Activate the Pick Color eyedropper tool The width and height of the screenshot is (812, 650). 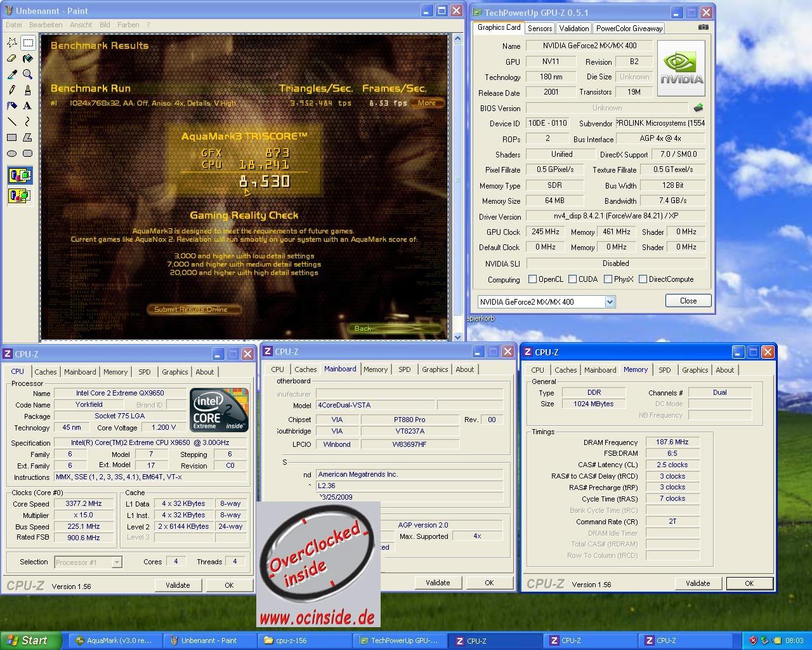(x=12, y=74)
